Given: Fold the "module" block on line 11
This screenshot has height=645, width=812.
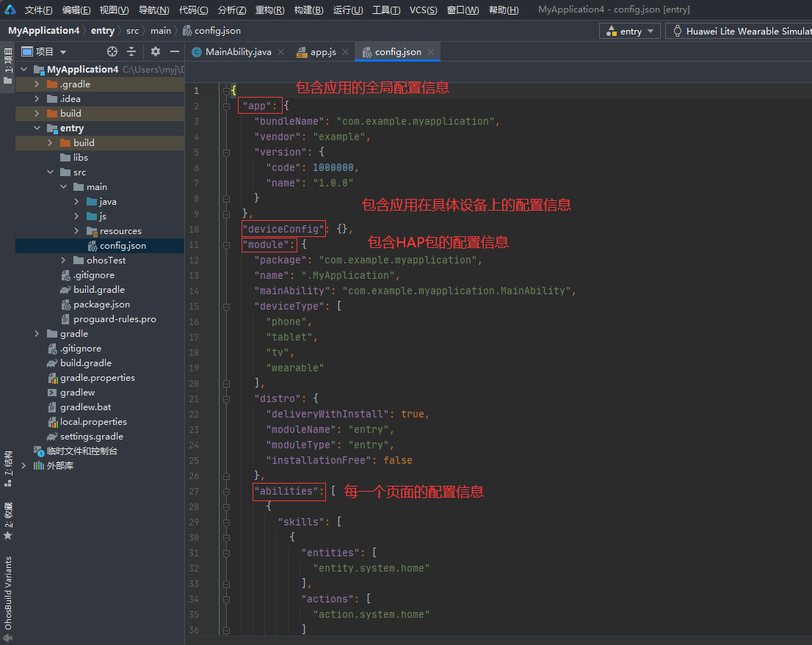Looking at the screenshot, I should pyautogui.click(x=226, y=245).
